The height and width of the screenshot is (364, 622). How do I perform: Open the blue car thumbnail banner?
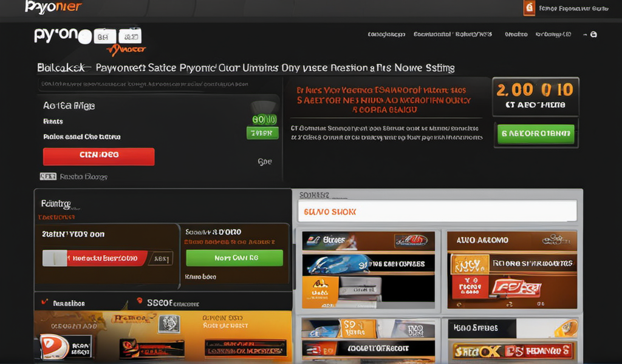pos(338,264)
